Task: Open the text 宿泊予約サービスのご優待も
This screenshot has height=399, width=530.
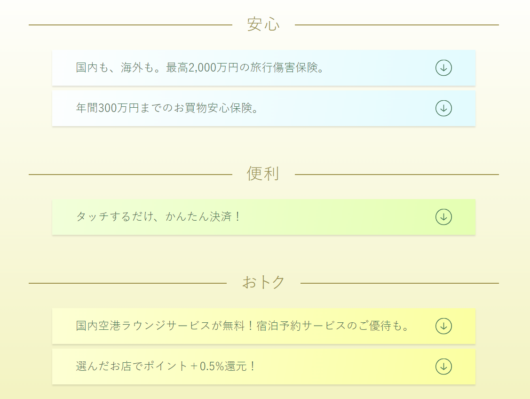Action: [x=333, y=326]
